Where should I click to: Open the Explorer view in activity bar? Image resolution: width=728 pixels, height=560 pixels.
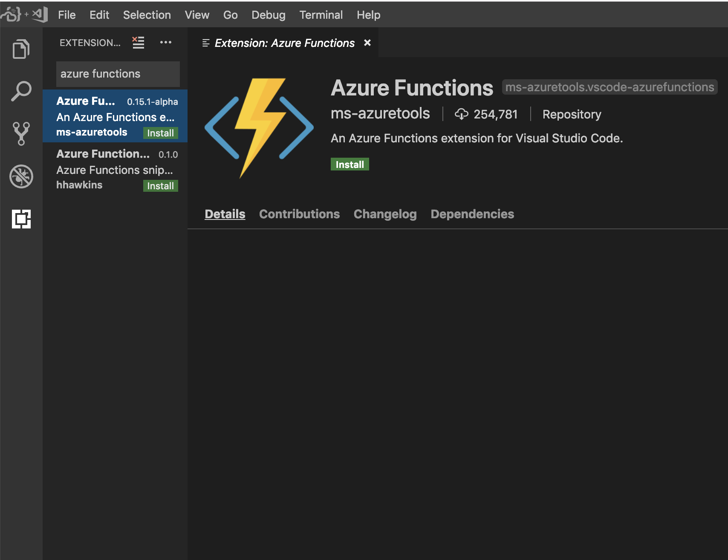pos(21,49)
